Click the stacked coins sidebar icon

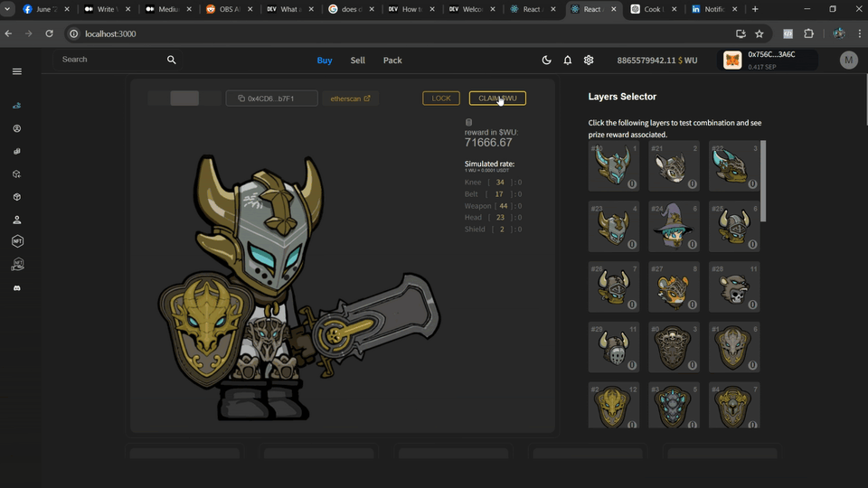[17, 151]
